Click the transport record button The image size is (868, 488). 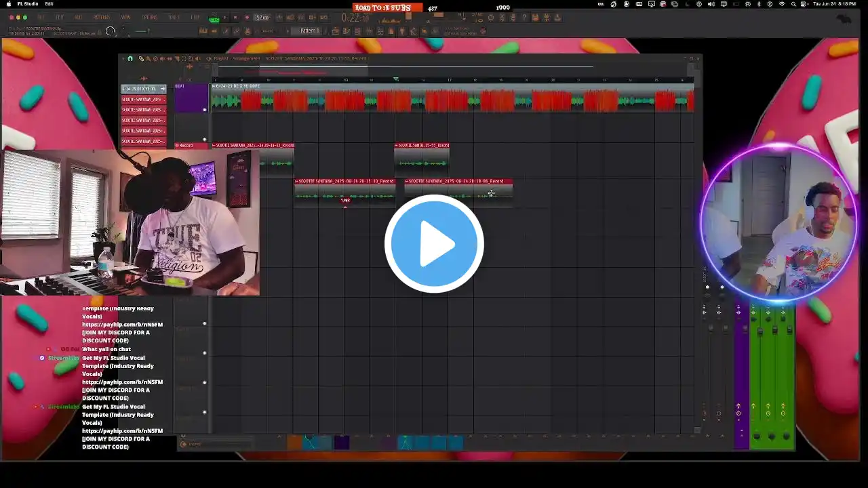click(247, 18)
